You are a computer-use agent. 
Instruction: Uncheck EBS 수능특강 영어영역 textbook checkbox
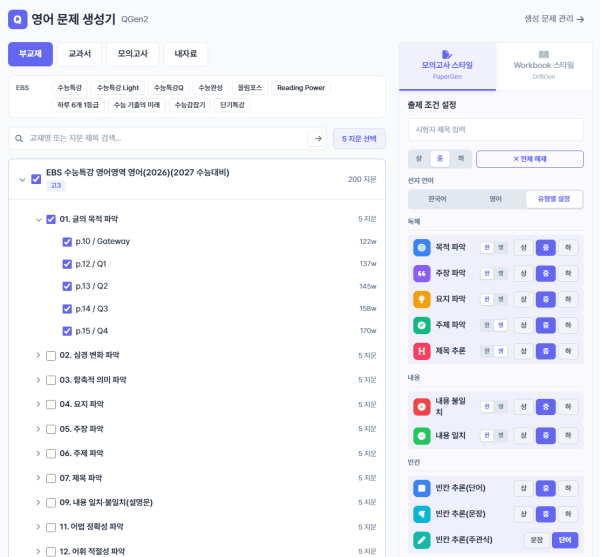pyautogui.click(x=36, y=179)
